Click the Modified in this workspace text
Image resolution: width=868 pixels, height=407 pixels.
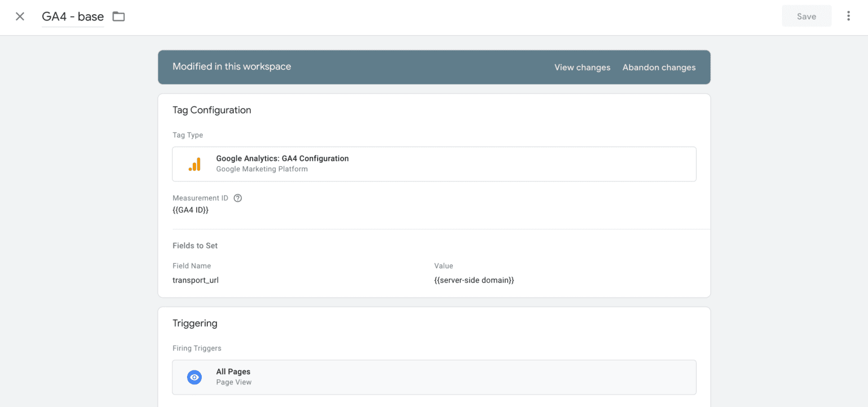232,66
